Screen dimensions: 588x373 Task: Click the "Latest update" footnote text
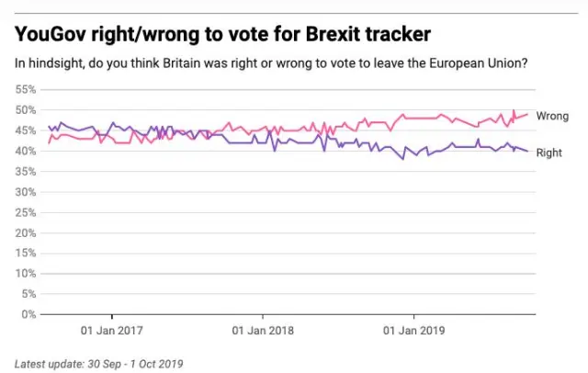point(99,363)
